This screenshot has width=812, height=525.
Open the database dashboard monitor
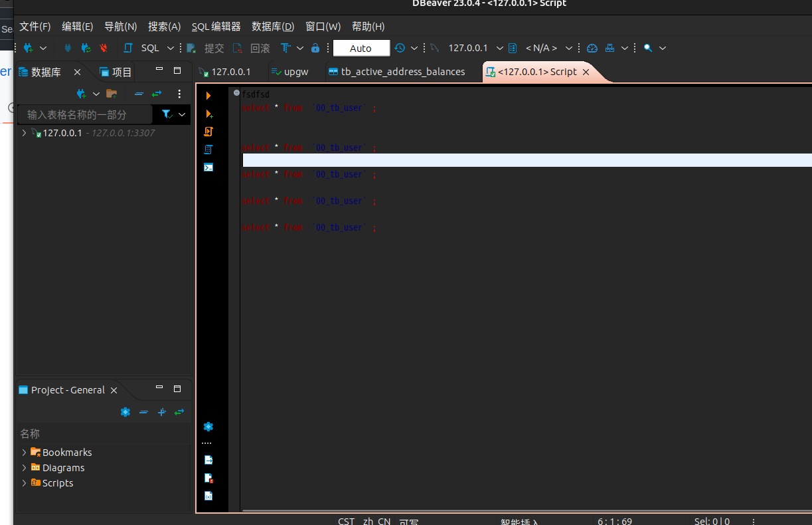pyautogui.click(x=592, y=47)
